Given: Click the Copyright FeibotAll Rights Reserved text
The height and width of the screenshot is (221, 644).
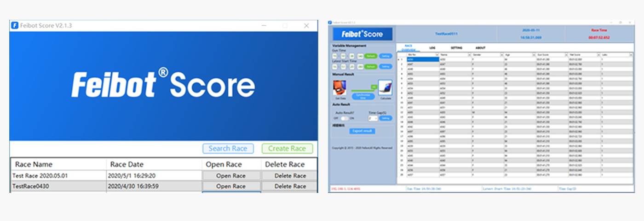Looking at the screenshot, I should click(362, 148).
